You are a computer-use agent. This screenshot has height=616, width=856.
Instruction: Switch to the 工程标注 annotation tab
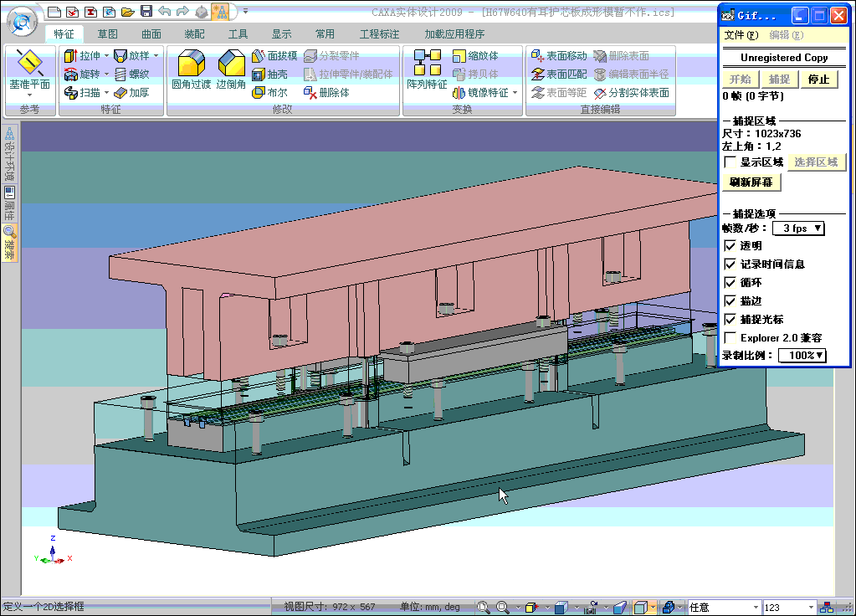(379, 33)
